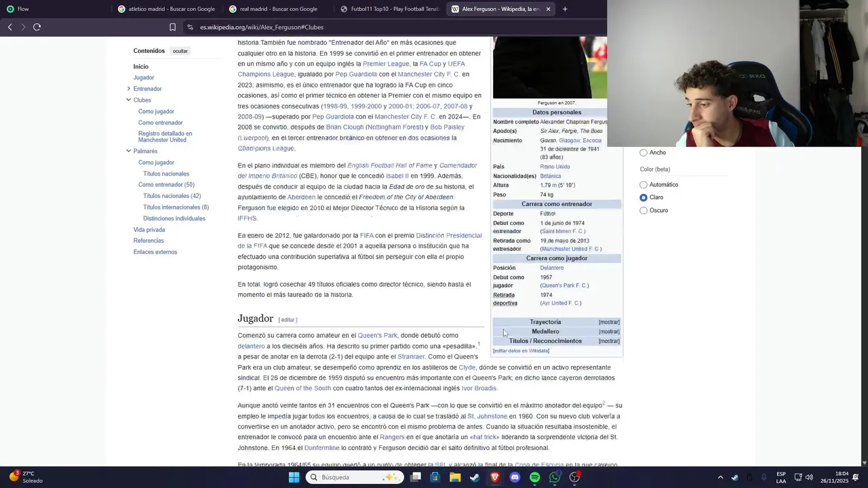
Task: Follow editar datos en Wikidata link
Action: tap(521, 351)
